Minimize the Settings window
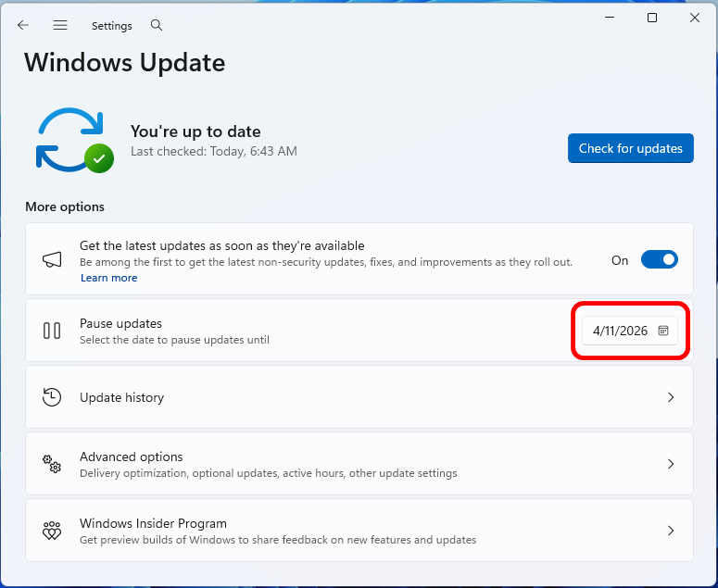Viewport: 718px width, 588px height. 610,18
